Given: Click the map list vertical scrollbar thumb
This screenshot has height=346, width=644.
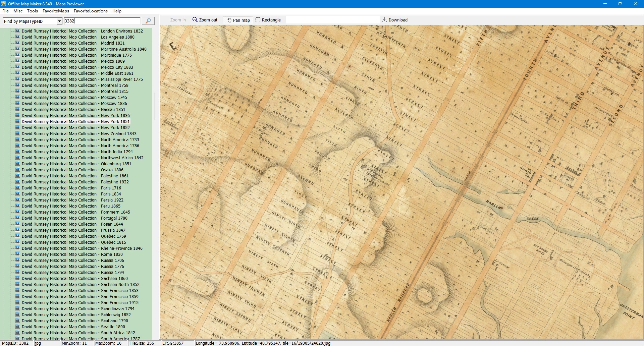Looking at the screenshot, I should click(155, 106).
